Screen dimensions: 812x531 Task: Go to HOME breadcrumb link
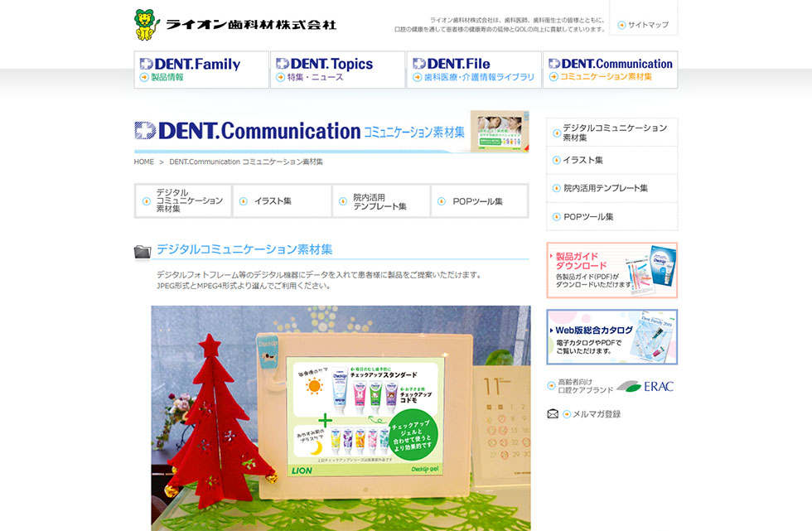[x=144, y=162]
